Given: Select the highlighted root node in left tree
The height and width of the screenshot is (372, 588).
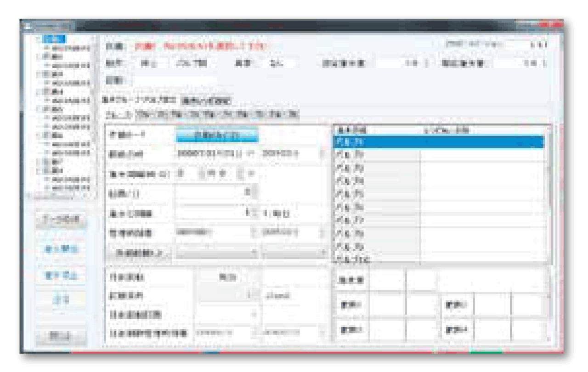Looking at the screenshot, I should tap(55, 39).
